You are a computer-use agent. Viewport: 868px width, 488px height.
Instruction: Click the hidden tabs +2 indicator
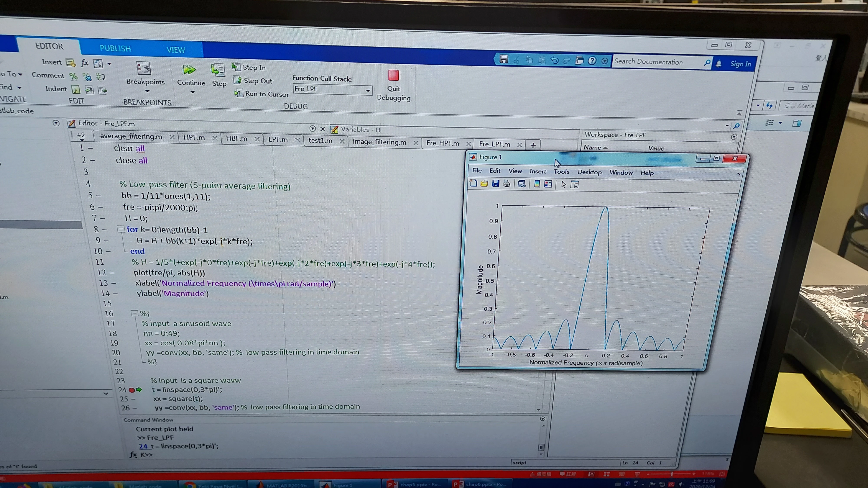pos(81,136)
